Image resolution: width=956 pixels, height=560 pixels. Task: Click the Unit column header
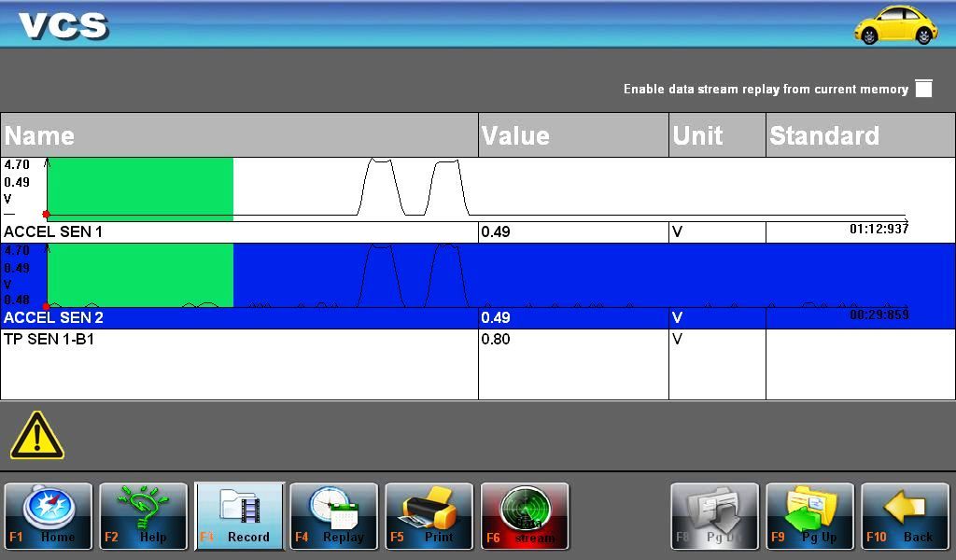click(718, 135)
